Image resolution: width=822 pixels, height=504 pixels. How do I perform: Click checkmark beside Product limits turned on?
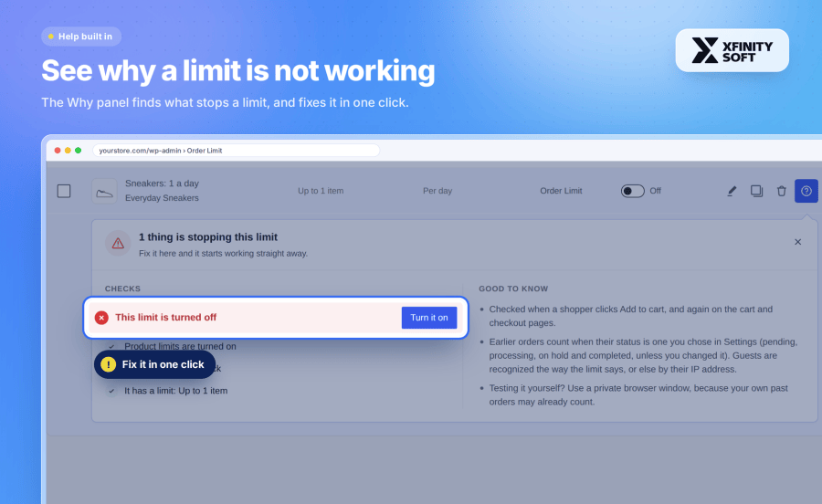pyautogui.click(x=111, y=346)
